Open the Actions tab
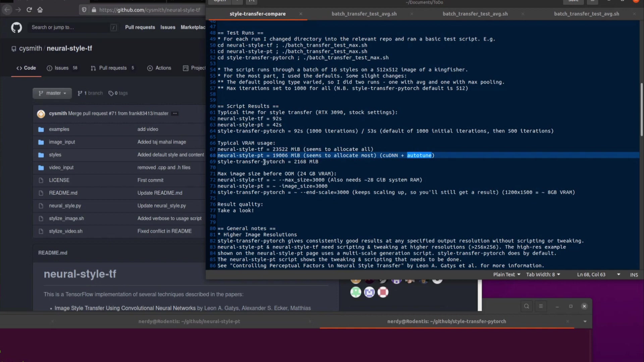Viewport: 644px width, 362px height. coord(159,68)
